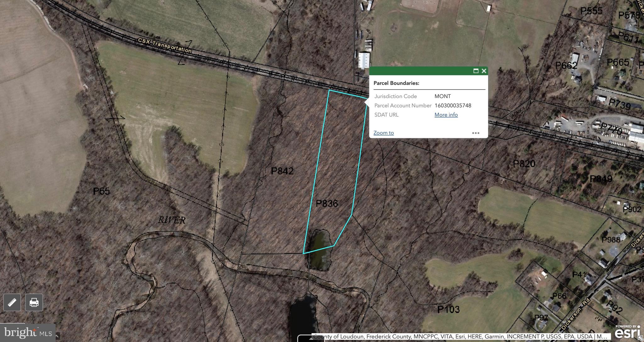The height and width of the screenshot is (342, 644).
Task: Open the Measure ruler tool
Action: [12, 302]
